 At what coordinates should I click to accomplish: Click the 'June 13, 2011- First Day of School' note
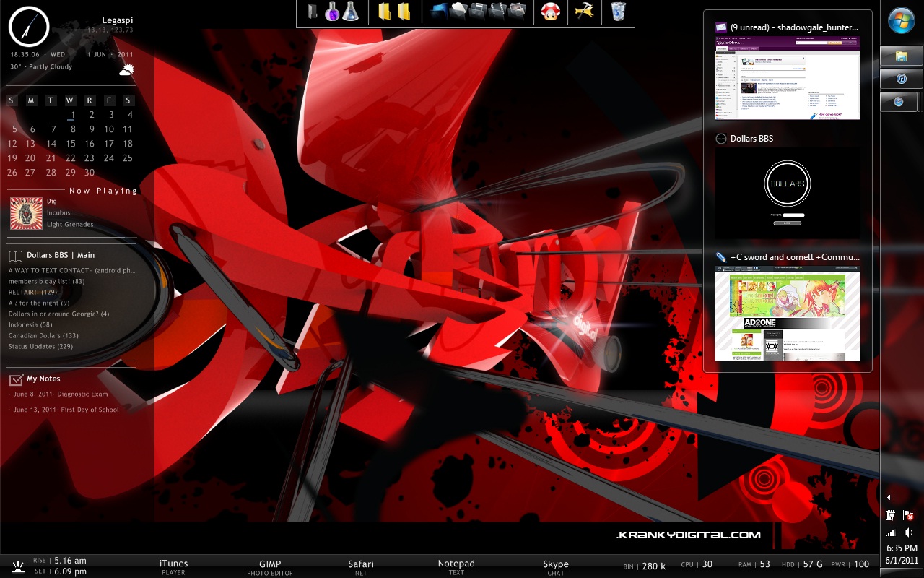[64, 410]
